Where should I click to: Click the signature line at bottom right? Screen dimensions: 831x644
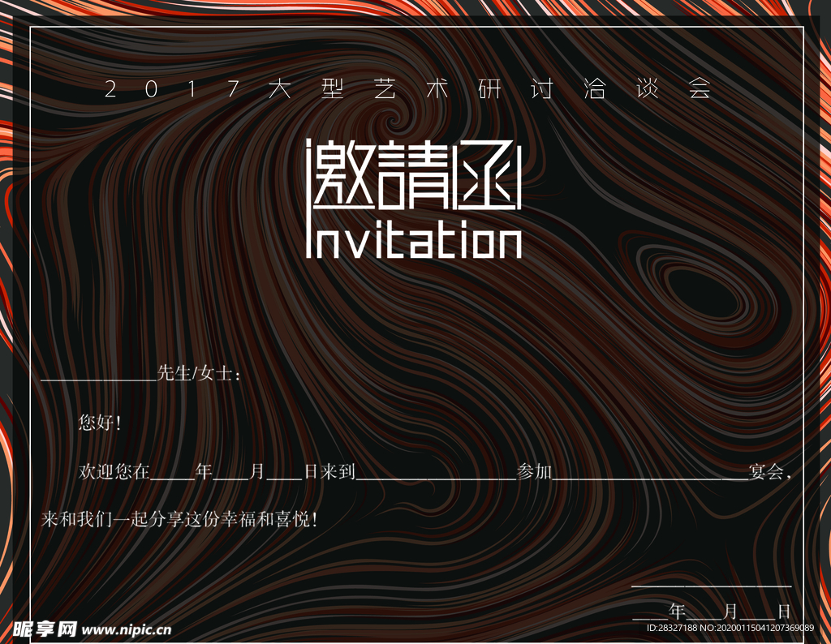(x=711, y=583)
